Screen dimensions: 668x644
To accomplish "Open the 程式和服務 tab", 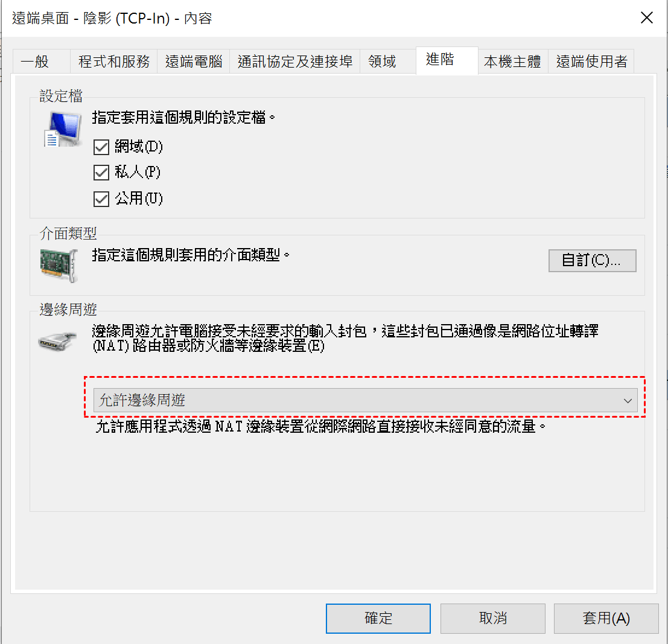I will pos(114,62).
